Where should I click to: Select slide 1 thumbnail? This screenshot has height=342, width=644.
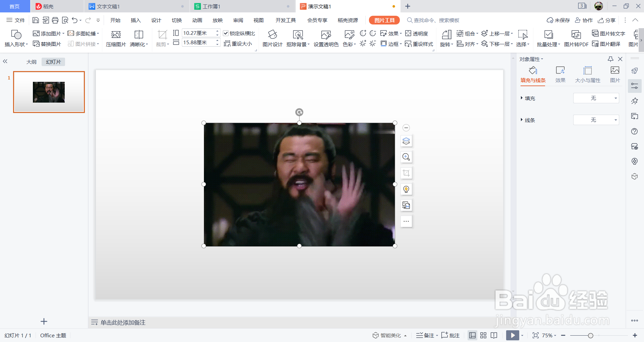[49, 92]
